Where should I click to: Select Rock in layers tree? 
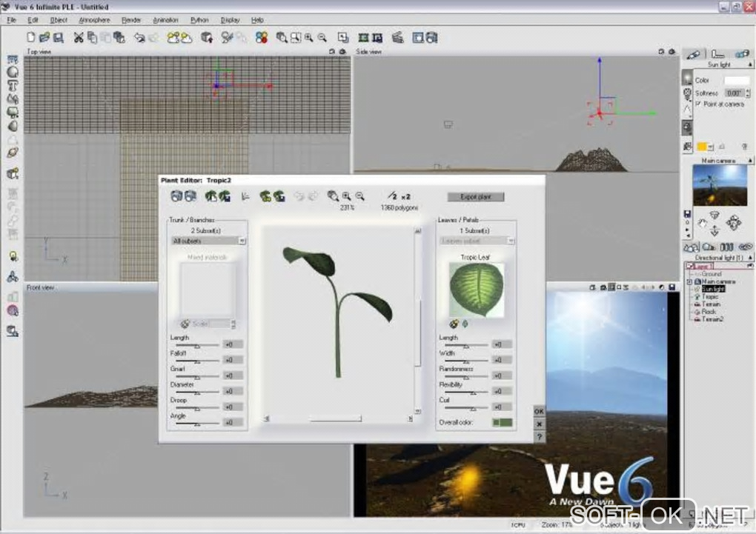[709, 312]
